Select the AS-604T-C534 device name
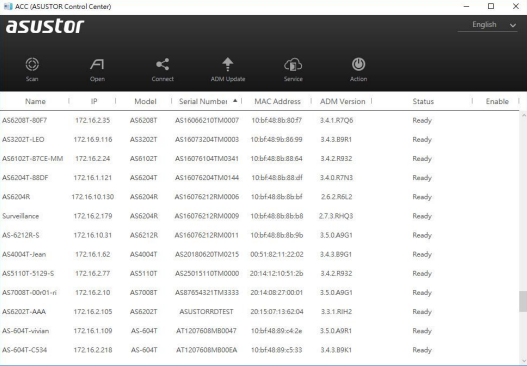 pos(25,350)
